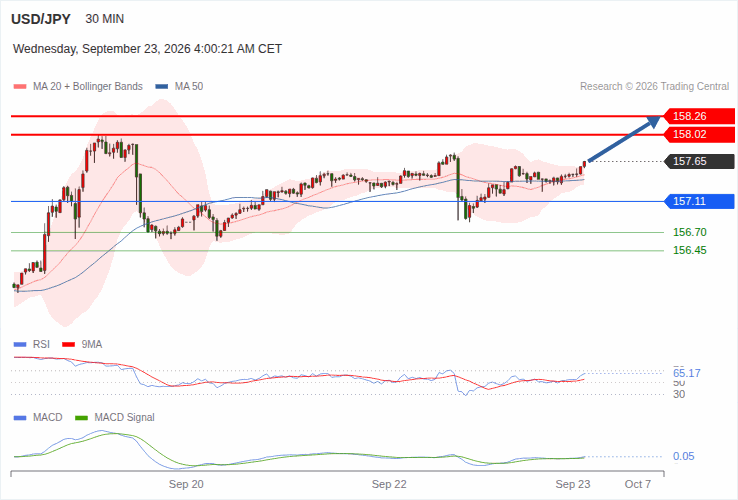Select the 158.02 resistance price label
The height and width of the screenshot is (500, 738).
click(x=699, y=135)
